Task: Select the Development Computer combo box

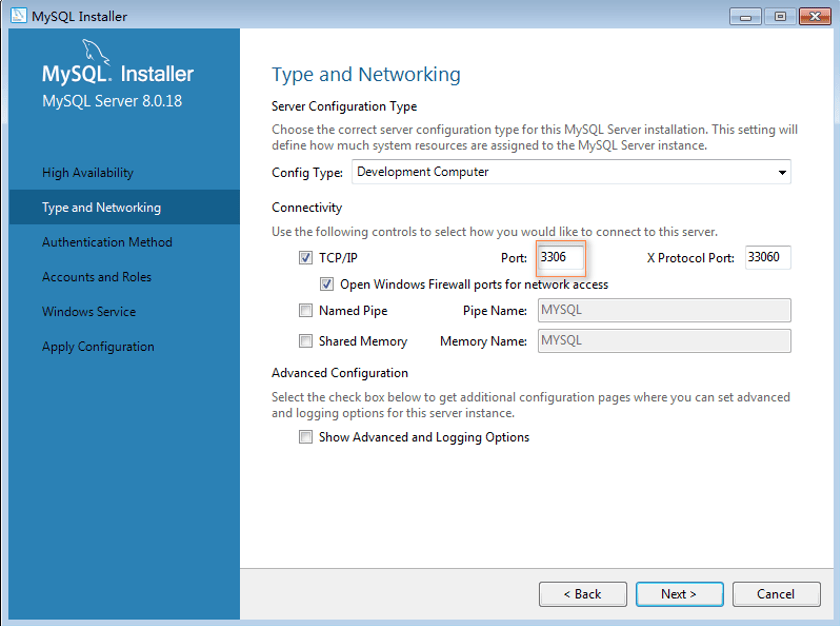Action: 571,172
